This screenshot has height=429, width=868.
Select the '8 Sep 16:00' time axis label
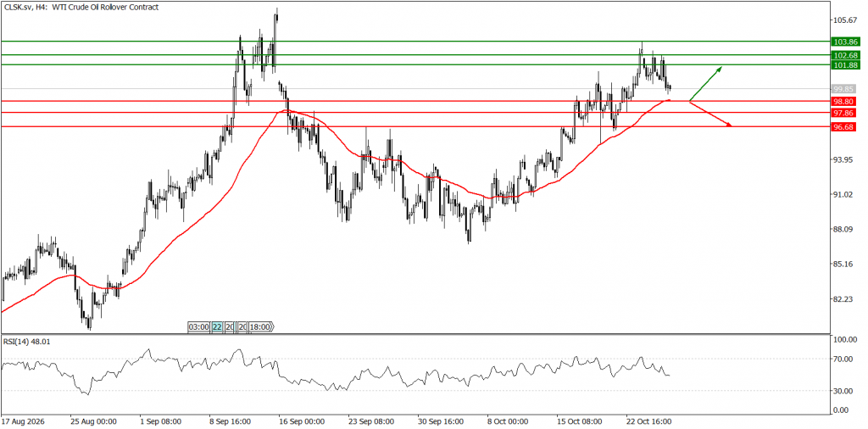pos(229,421)
